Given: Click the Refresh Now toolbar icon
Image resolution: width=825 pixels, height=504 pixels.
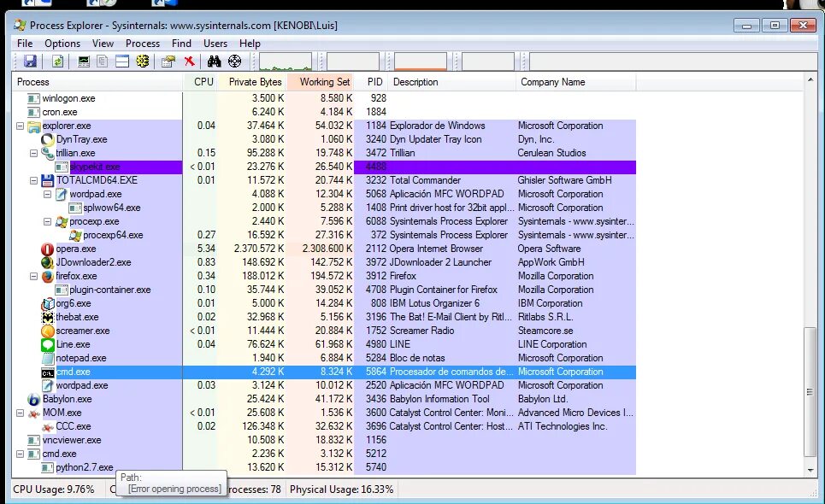Looking at the screenshot, I should [57, 62].
